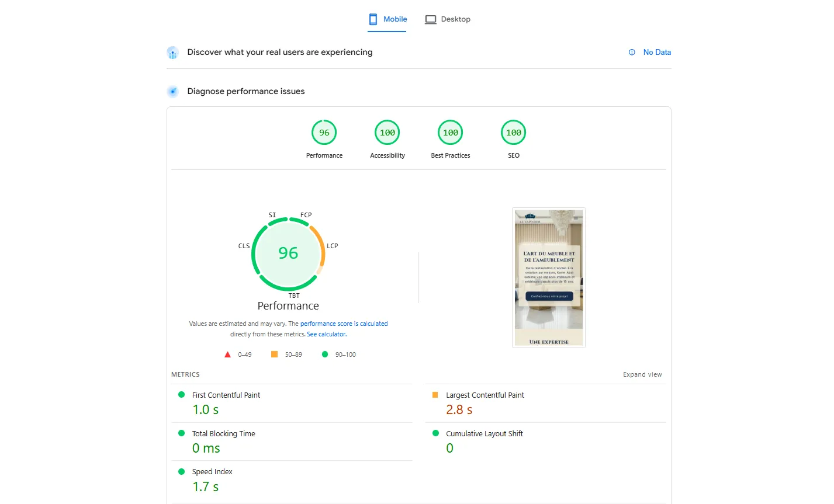Click the Performance score gauge showing 96
Image resolution: width=834 pixels, height=504 pixels.
pyautogui.click(x=324, y=133)
